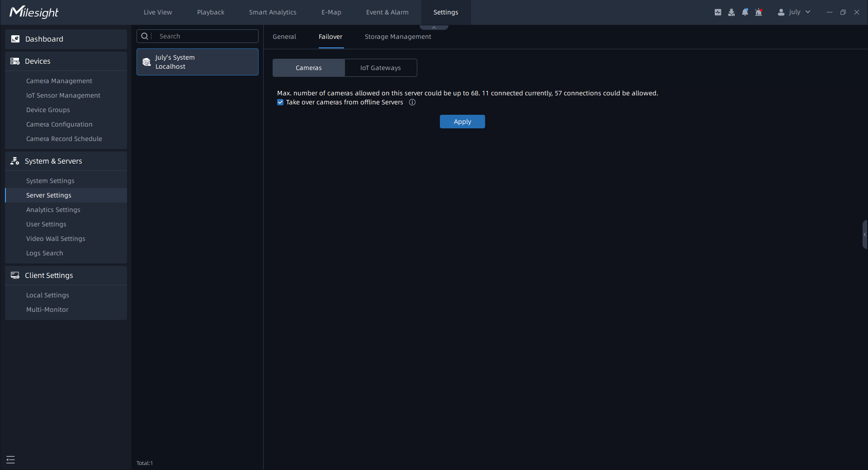The height and width of the screenshot is (470, 868).
Task: Click the hamburger icon to collapse the sidebar menu
Action: pyautogui.click(x=11, y=460)
